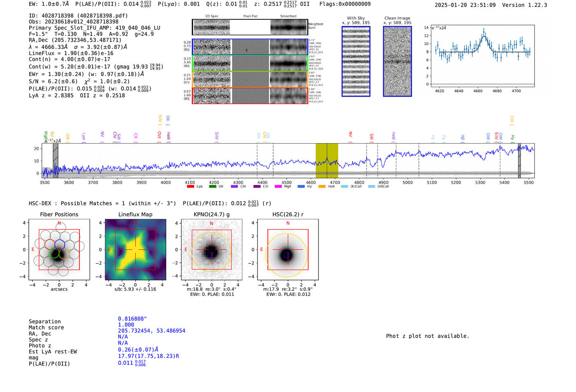This screenshot has width=576, height=392.
Task: Select the Weighted Sum Smoothed cutout
Action: click(289, 27)
